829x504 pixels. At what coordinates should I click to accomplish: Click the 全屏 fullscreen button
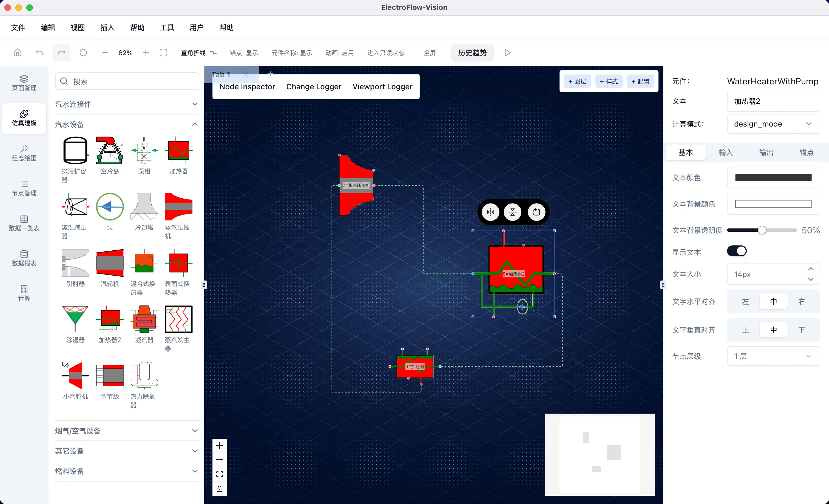coord(430,53)
